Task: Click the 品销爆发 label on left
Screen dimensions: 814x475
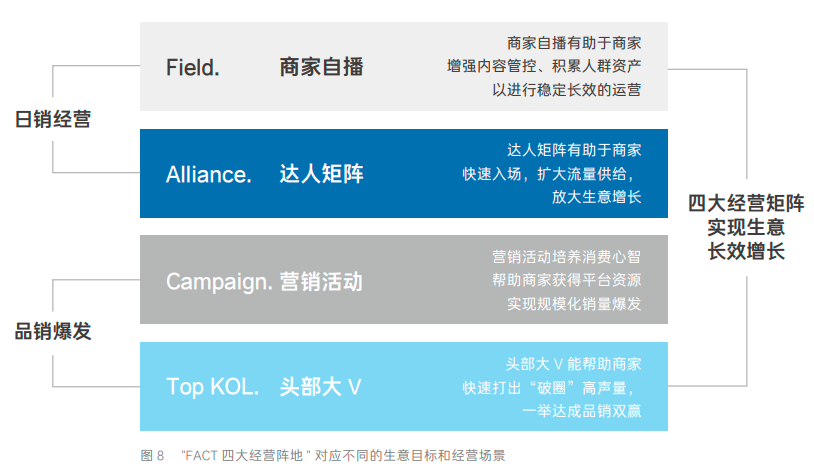Action: (53, 331)
